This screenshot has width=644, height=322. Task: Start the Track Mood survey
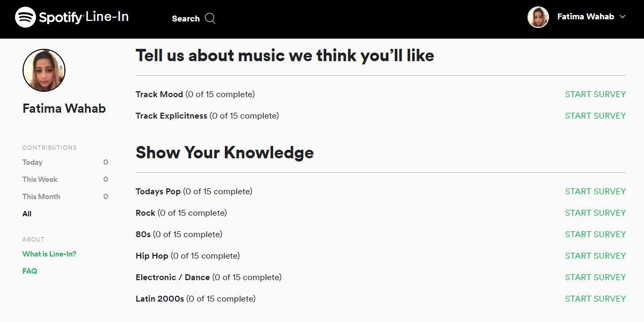(x=595, y=94)
